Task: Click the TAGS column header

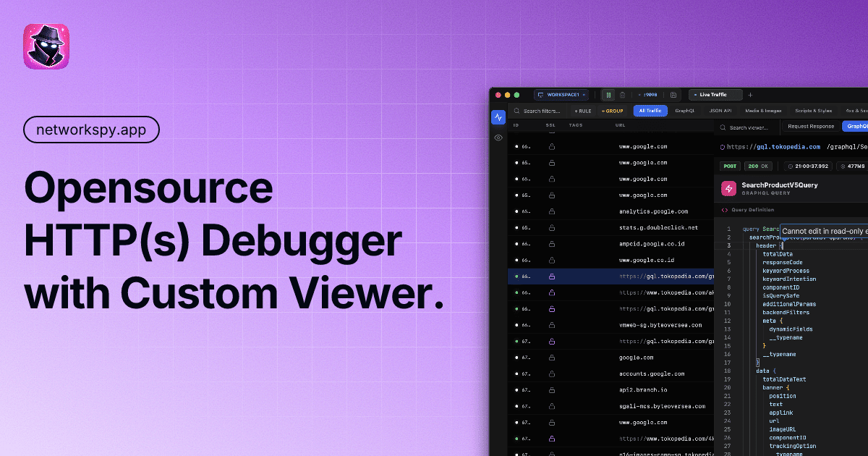Action: pyautogui.click(x=576, y=125)
